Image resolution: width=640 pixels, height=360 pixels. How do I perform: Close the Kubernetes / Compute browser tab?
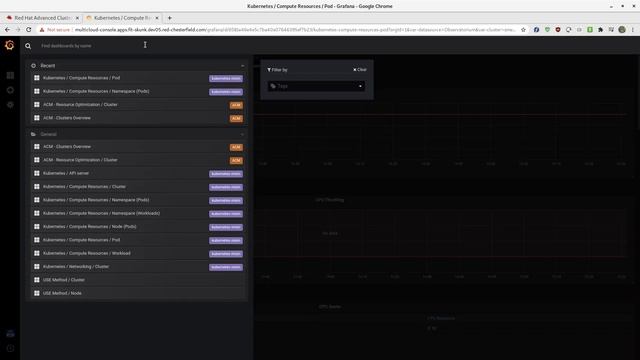coord(157,18)
